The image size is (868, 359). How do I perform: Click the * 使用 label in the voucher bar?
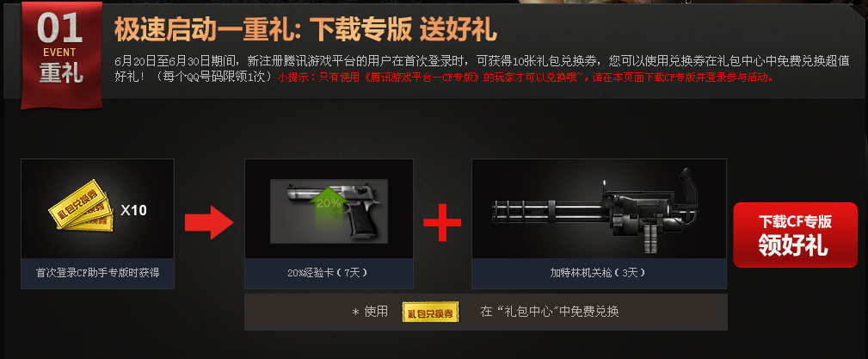pyautogui.click(x=370, y=312)
